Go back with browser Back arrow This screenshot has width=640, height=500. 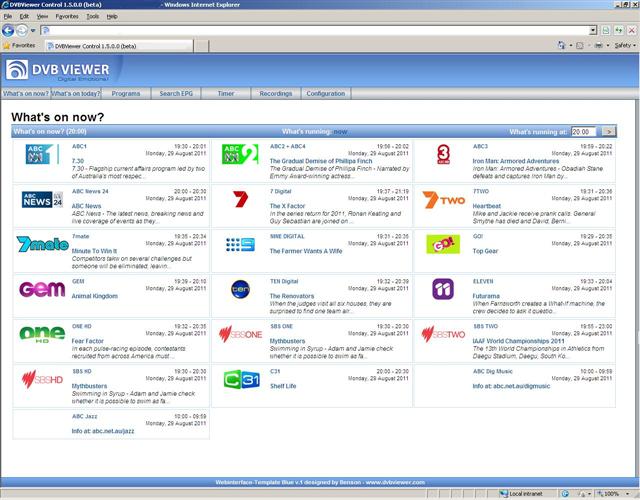coord(8,31)
